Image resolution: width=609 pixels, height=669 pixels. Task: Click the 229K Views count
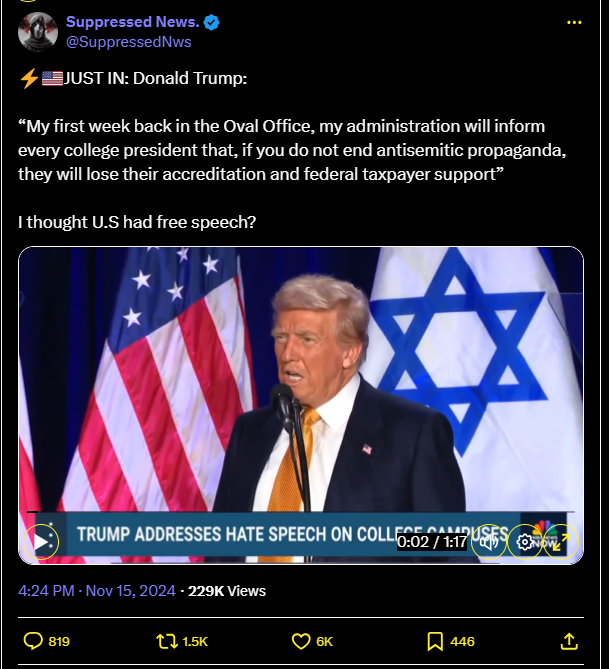tap(227, 591)
